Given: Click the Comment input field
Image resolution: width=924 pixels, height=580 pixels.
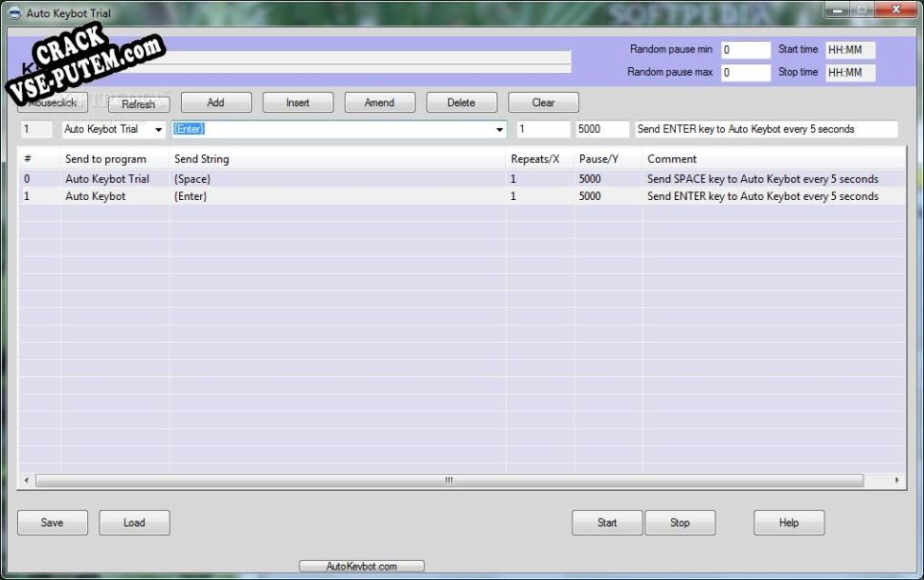Looking at the screenshot, I should [x=766, y=129].
